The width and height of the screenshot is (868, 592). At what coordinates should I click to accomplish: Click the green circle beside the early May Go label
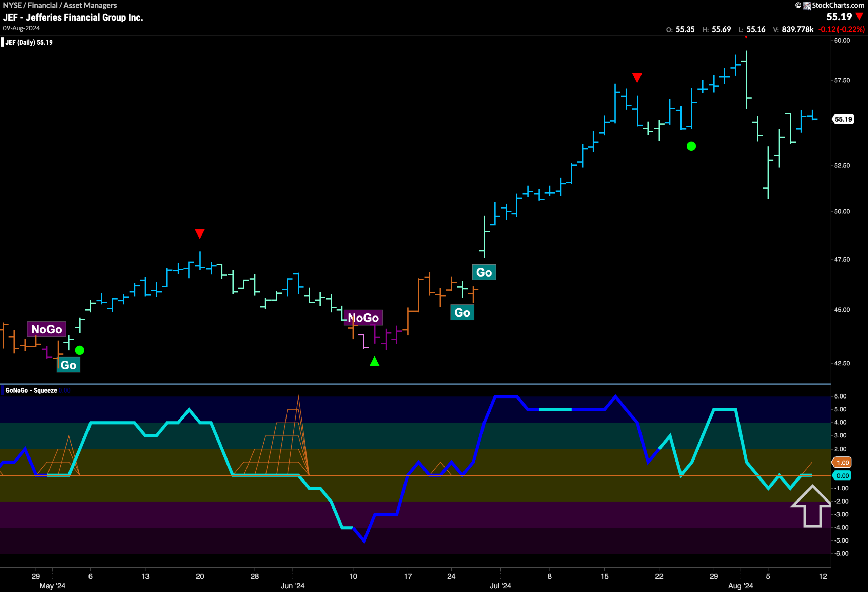[80, 350]
